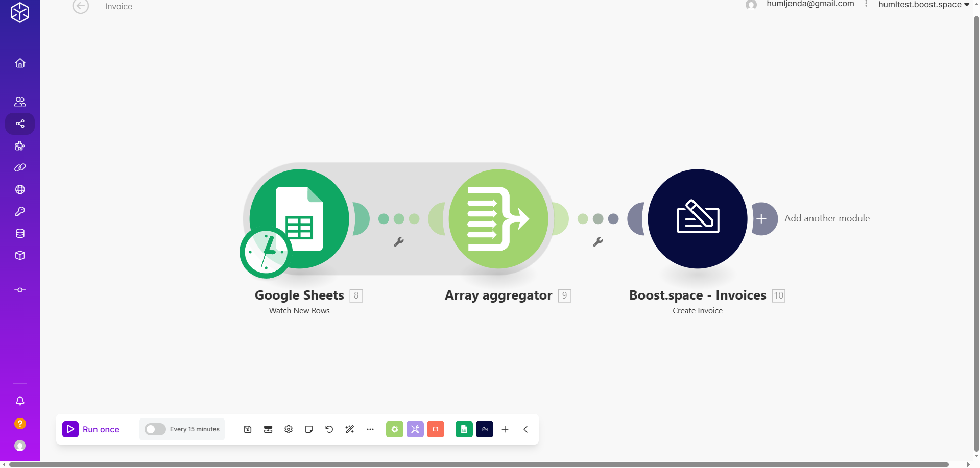Open the three-dot menu beside the email
This screenshot has height=468, width=980.
(x=866, y=4)
